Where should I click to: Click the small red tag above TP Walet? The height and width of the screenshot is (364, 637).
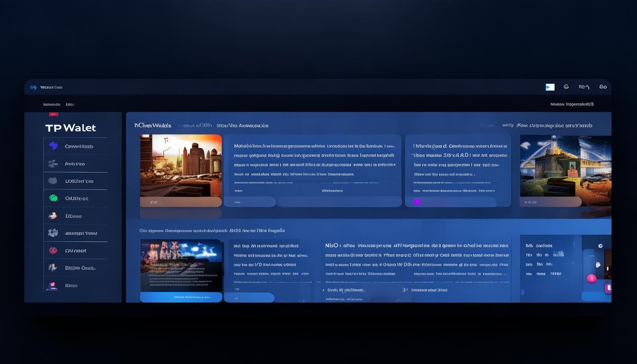(x=54, y=114)
